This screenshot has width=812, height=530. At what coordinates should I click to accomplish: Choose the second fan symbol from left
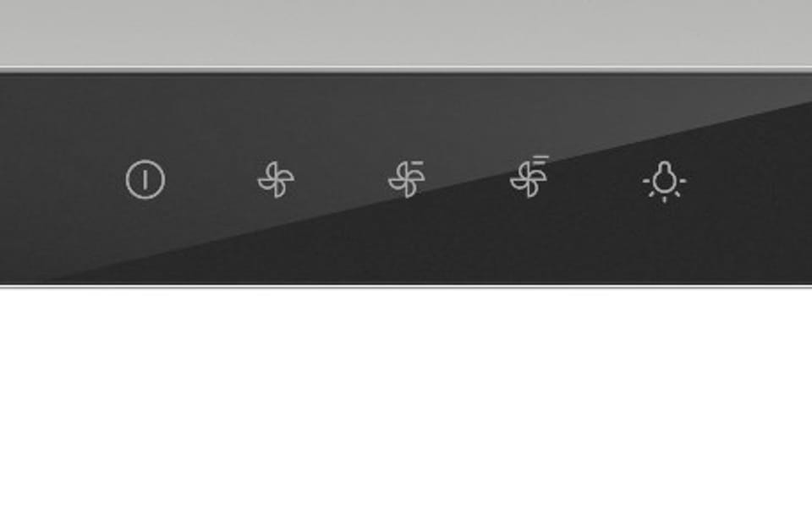pyautogui.click(x=407, y=179)
